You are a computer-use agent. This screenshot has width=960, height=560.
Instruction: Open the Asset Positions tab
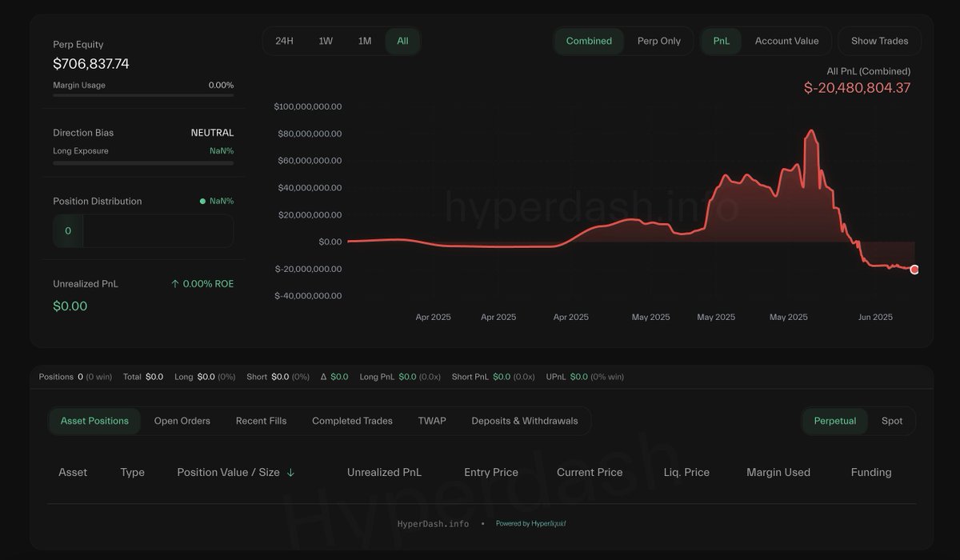94,421
